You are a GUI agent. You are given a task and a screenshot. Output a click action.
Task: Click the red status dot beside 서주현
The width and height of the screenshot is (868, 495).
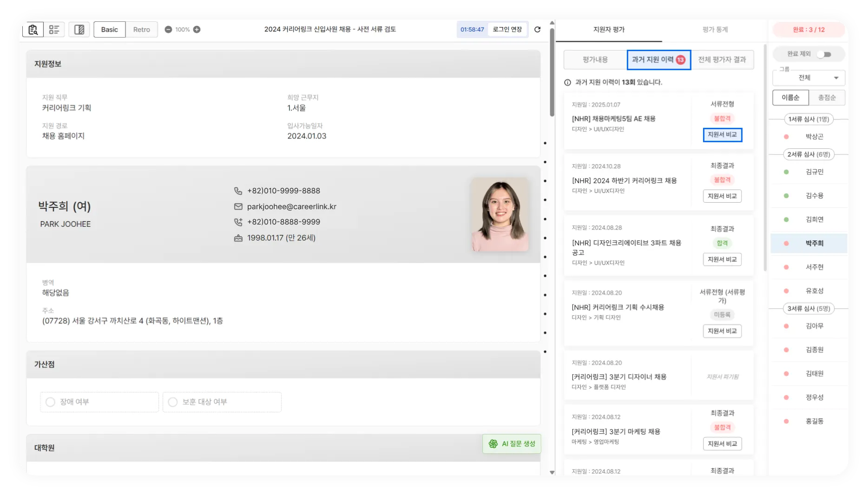click(786, 267)
